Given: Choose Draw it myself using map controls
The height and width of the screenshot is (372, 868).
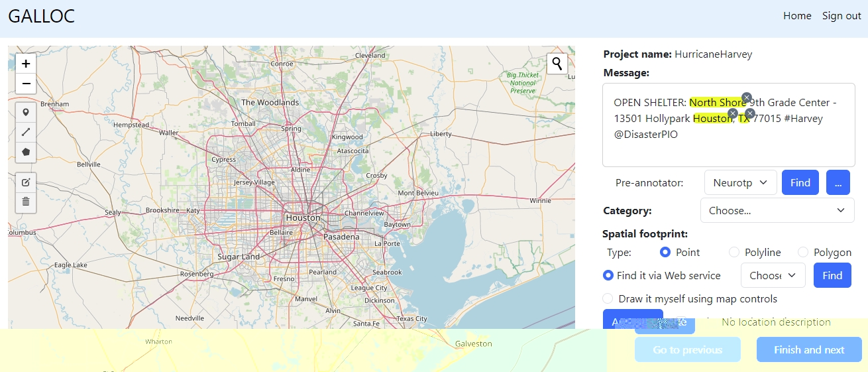Looking at the screenshot, I should pos(608,299).
